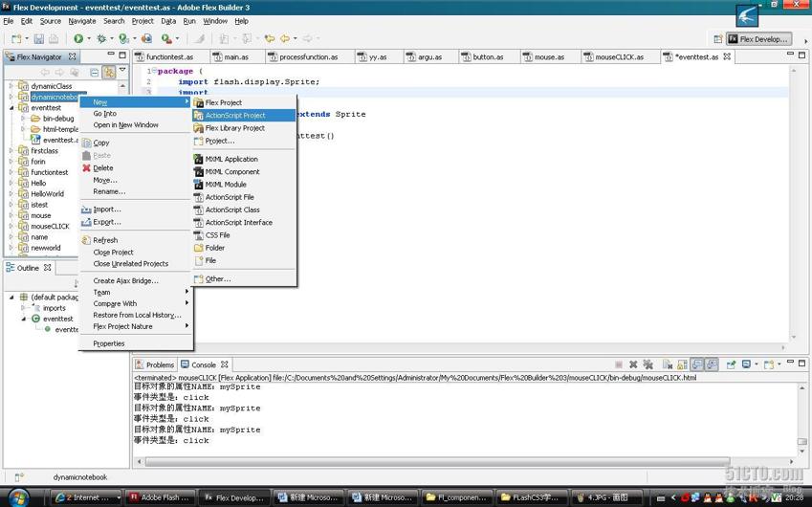Open the Open Console dropdown arrow

779,365
